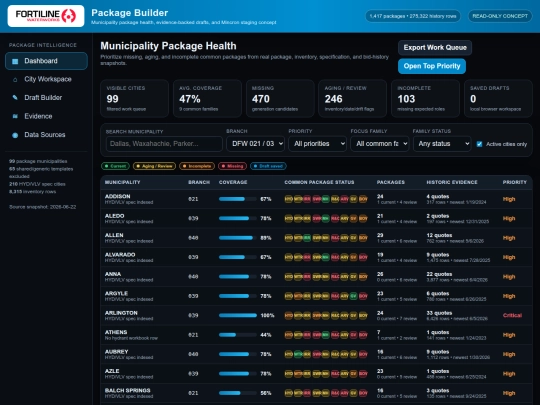This screenshot has height=405, width=540.
Task: Open the ADDISON municipality row name
Action: click(x=117, y=196)
